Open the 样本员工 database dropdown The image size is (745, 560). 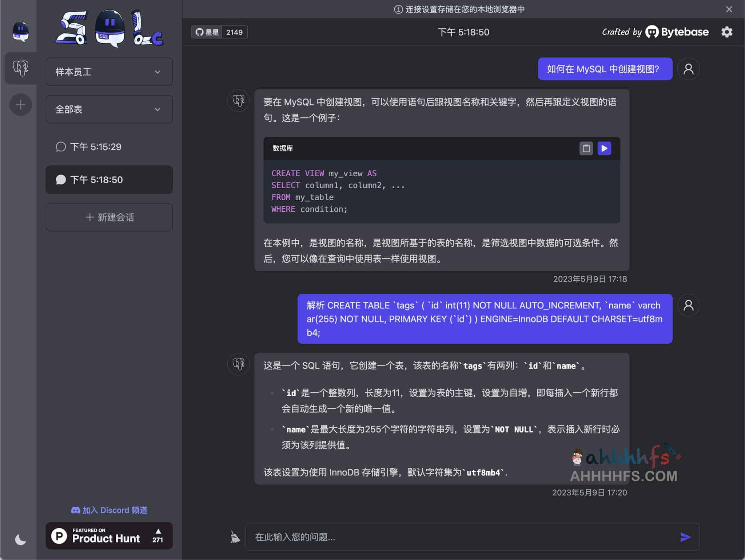pyautogui.click(x=109, y=72)
